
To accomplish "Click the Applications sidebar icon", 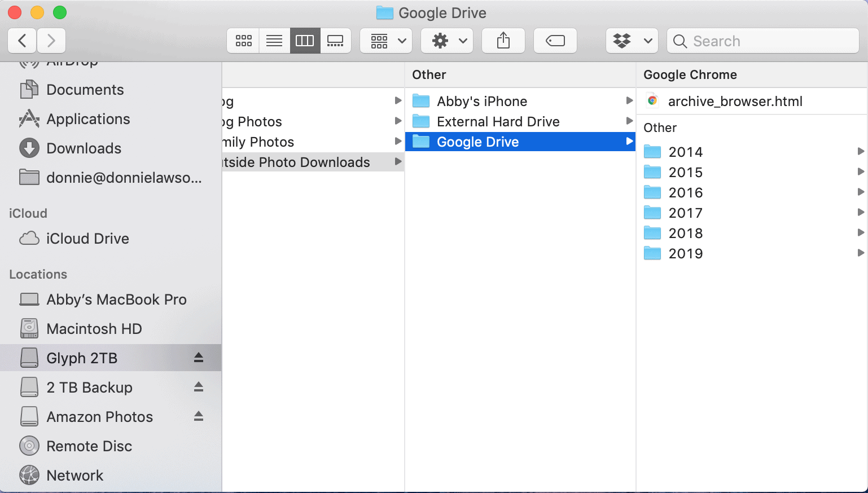I will [29, 119].
